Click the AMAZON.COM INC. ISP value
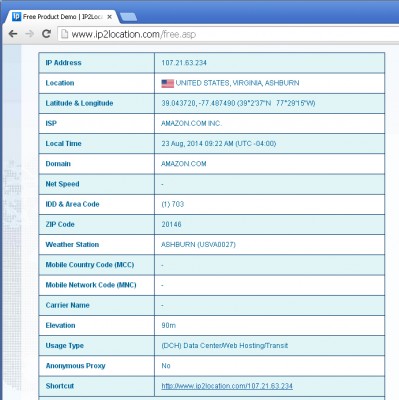The image size is (399, 400). click(191, 123)
